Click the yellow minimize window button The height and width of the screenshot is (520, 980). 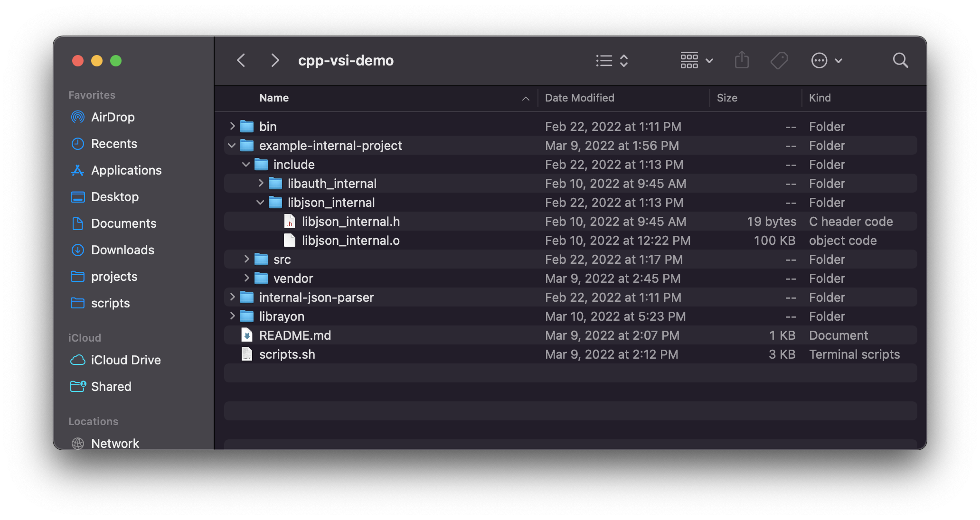coord(97,61)
